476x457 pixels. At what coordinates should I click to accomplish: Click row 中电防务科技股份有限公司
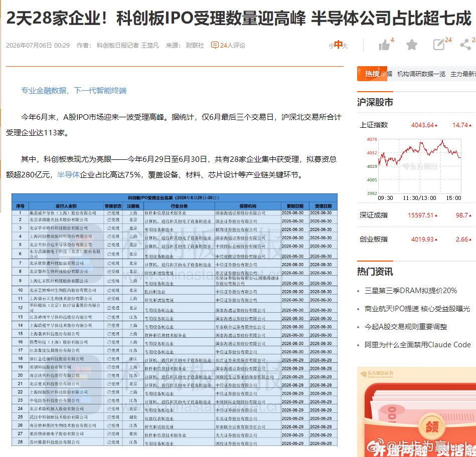(174, 400)
